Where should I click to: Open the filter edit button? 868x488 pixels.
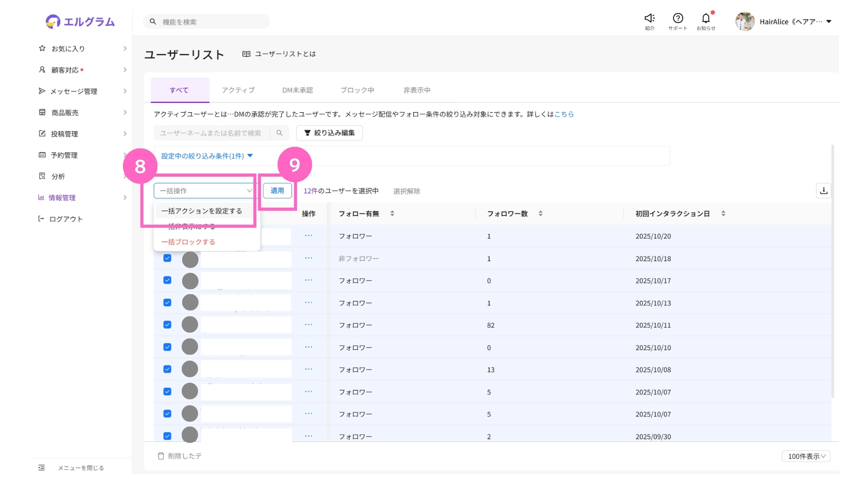point(329,133)
